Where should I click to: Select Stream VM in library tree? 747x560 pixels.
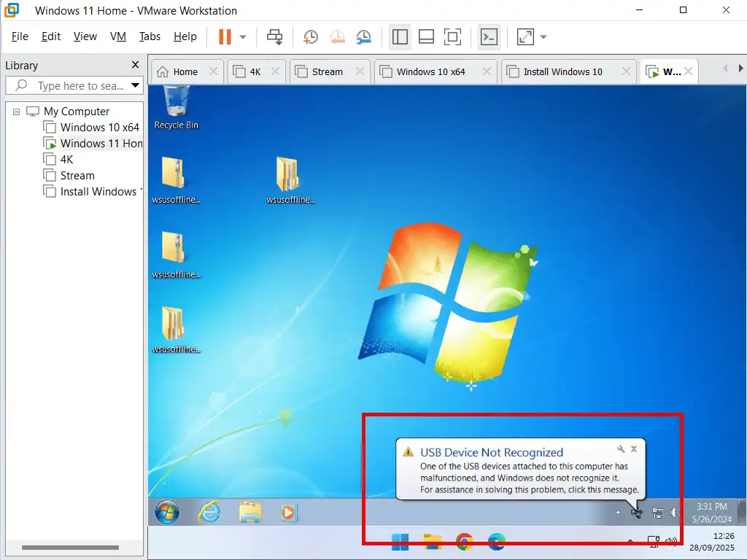point(69,176)
